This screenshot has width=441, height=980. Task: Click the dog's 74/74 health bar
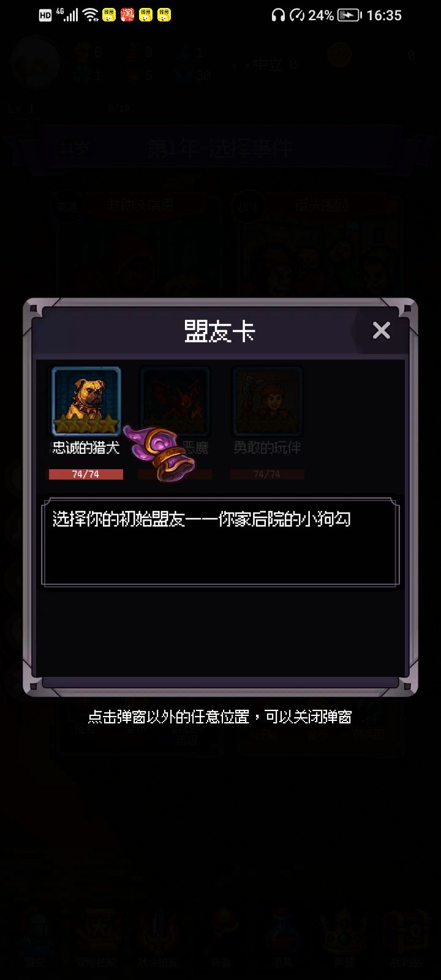(x=86, y=474)
